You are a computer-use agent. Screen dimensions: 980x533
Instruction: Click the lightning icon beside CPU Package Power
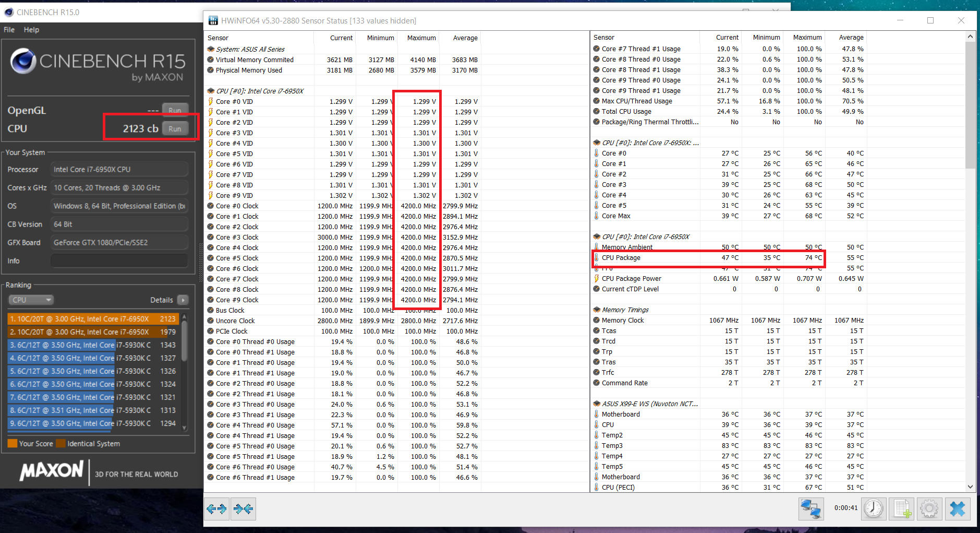point(597,278)
